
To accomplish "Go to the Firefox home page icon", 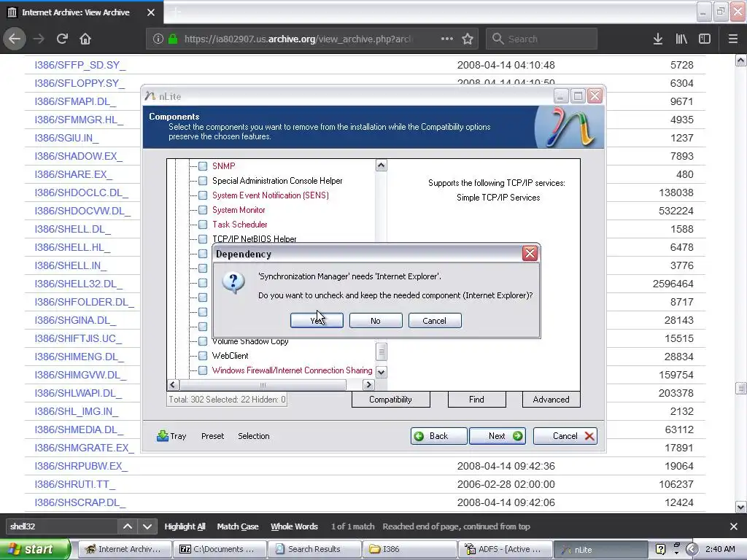I will point(85,39).
